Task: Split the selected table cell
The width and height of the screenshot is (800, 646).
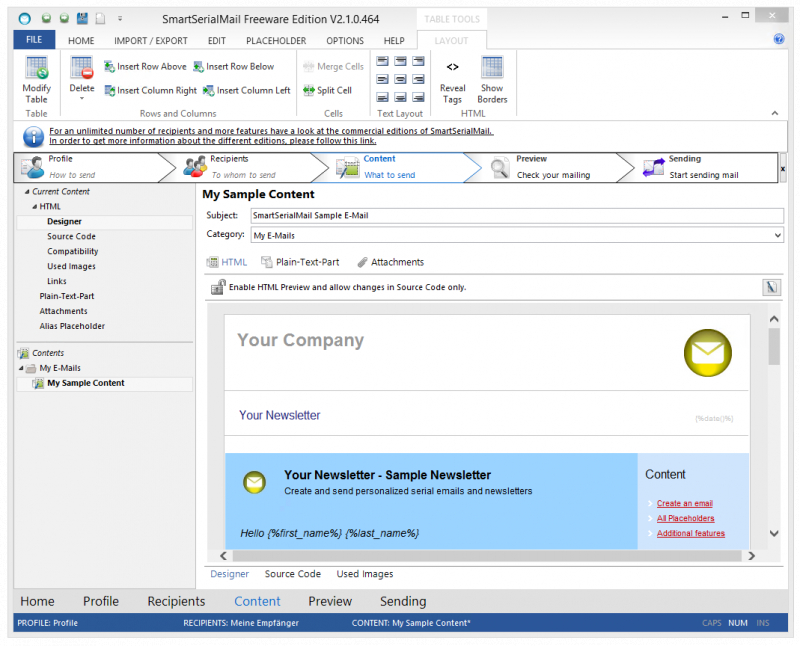Action: [x=328, y=90]
